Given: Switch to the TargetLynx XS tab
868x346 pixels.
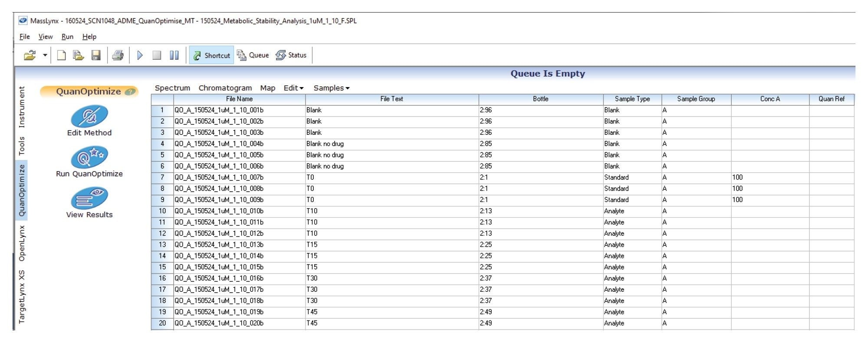Looking at the screenshot, I should (22, 297).
